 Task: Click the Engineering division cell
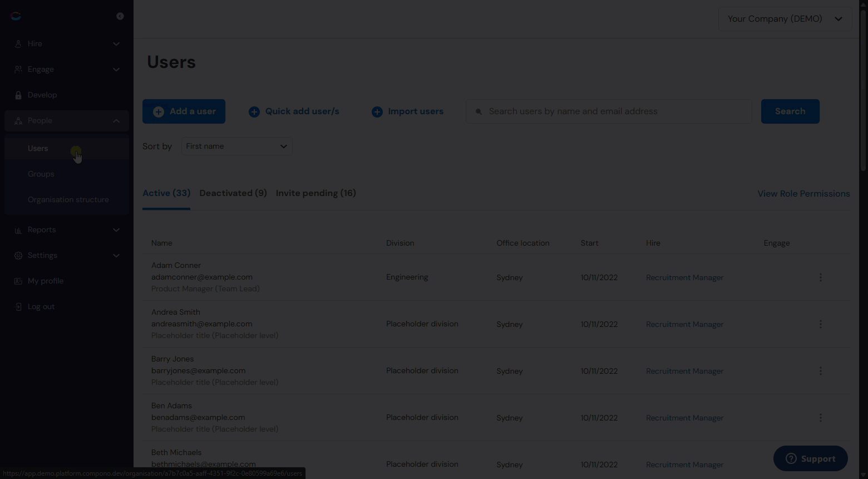(407, 277)
